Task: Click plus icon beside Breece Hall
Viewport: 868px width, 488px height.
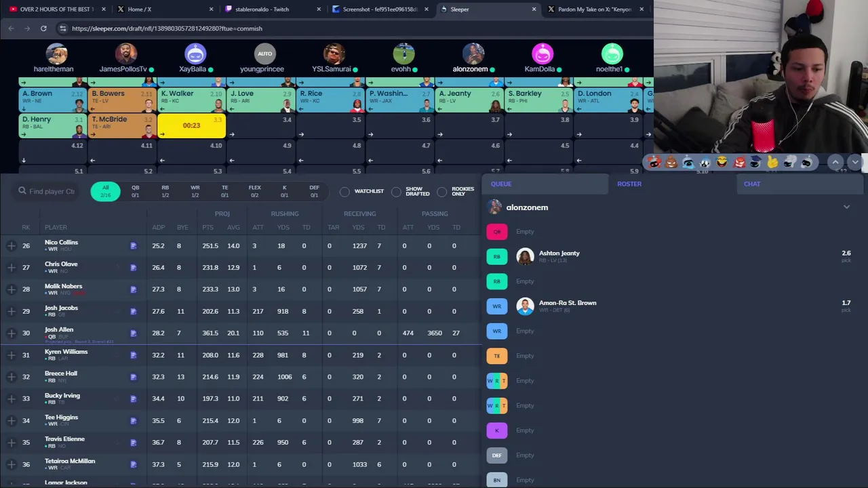Action: pos(12,377)
